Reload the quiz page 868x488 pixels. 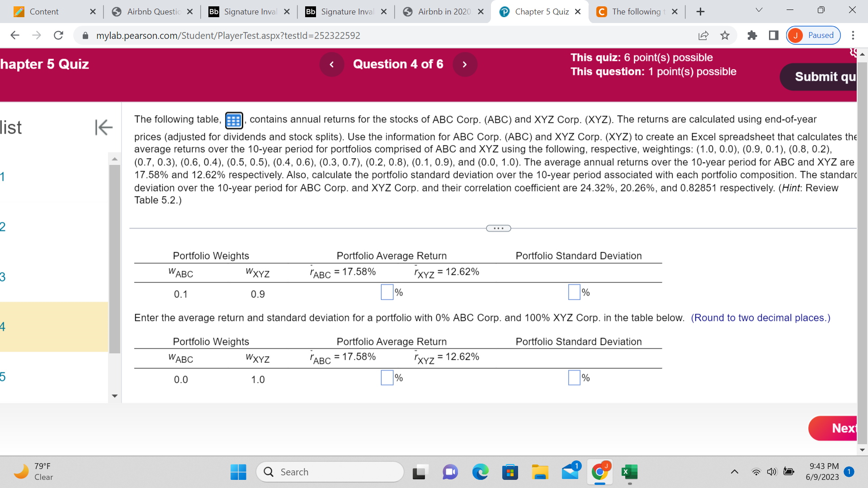click(x=58, y=35)
